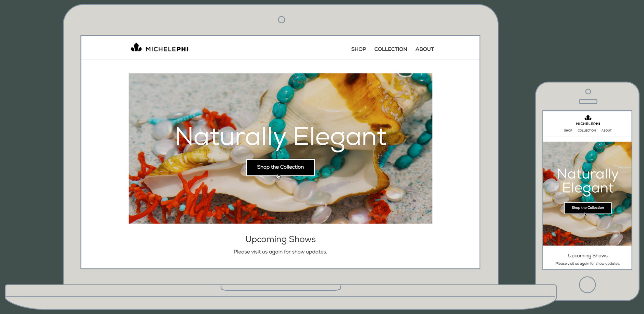Click the phone's earpiece speaker slot
This screenshot has width=644, height=314.
pos(588,101)
